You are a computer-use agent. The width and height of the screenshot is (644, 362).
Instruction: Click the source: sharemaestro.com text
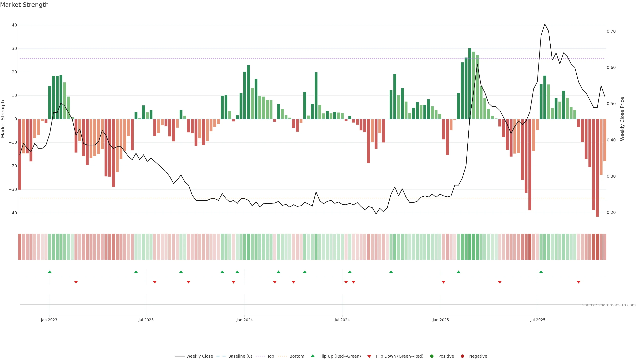click(609, 305)
